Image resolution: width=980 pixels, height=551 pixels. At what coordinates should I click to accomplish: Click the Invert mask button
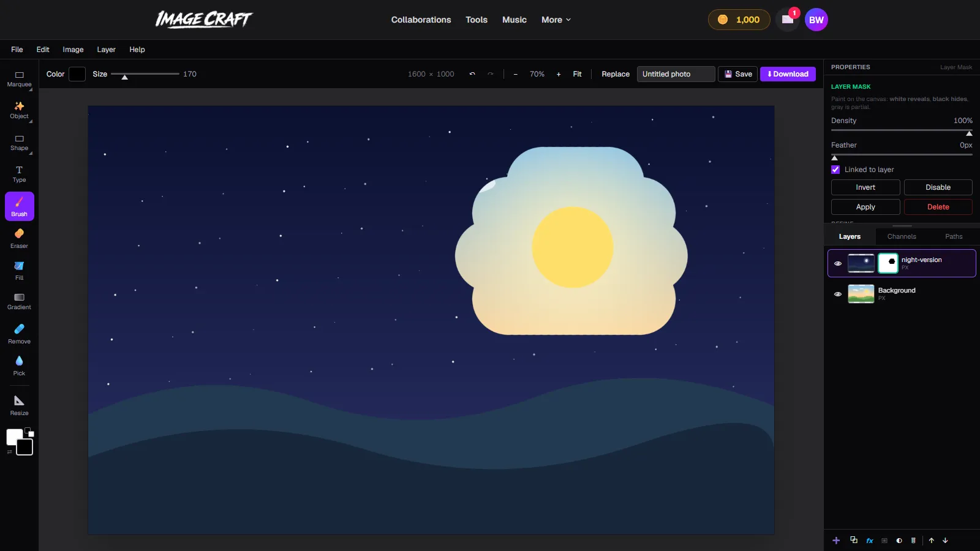tap(865, 187)
